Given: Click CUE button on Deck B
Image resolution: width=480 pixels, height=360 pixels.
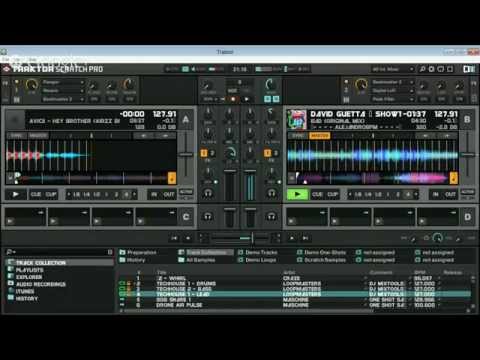Looking at the screenshot, I should click(317, 194).
